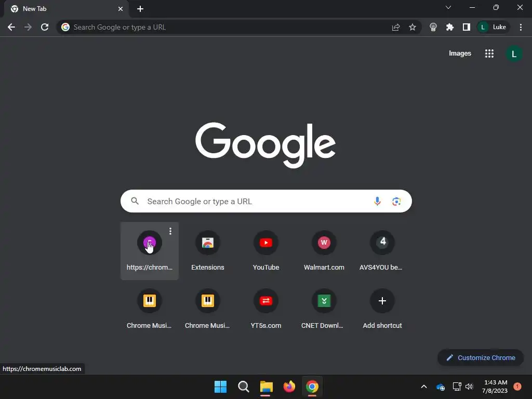Open the lightbulb extension icon
The image size is (532, 399).
pyautogui.click(x=433, y=27)
